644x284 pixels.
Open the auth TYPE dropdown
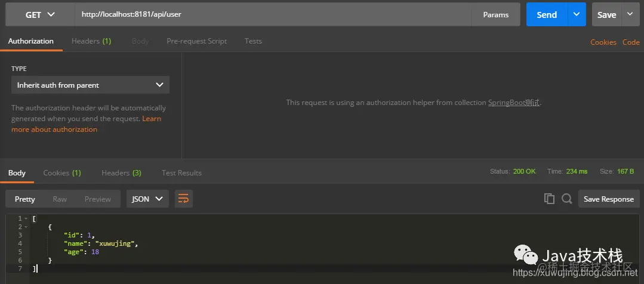click(90, 85)
